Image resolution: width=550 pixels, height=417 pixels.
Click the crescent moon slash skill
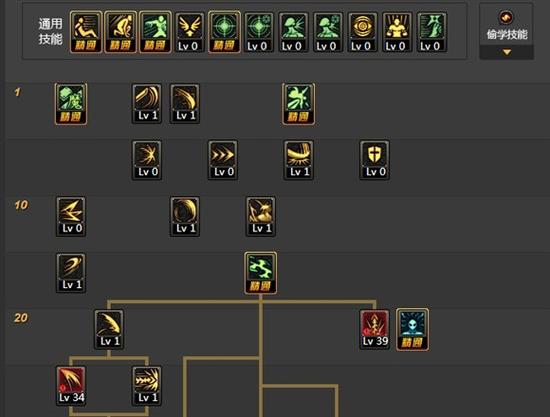pos(185,216)
